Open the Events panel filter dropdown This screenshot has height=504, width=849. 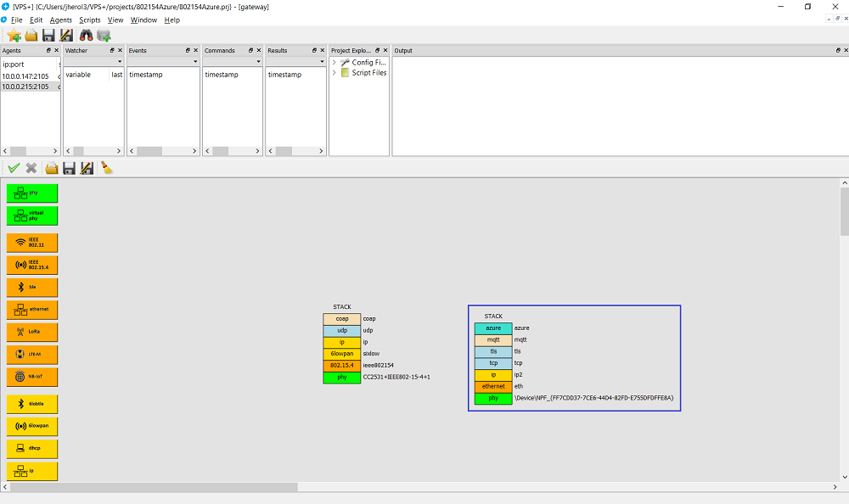click(194, 62)
